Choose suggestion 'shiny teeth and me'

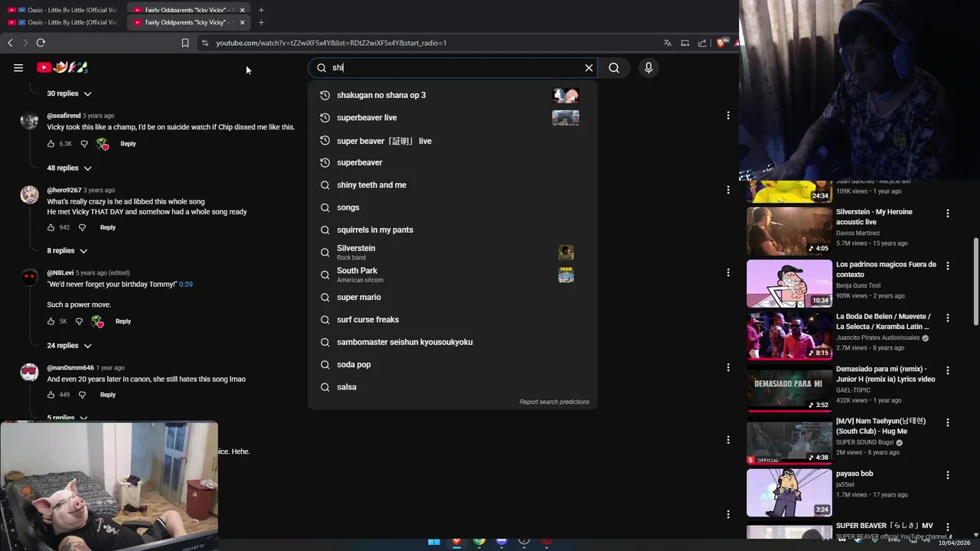452,185
